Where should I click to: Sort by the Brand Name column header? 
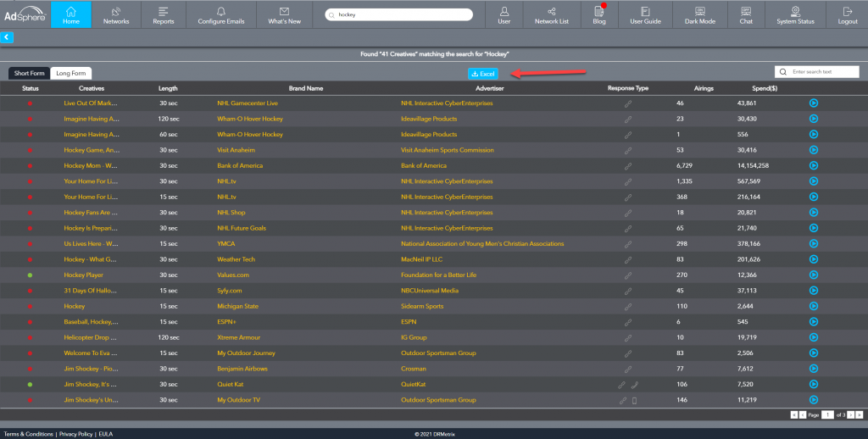305,88
